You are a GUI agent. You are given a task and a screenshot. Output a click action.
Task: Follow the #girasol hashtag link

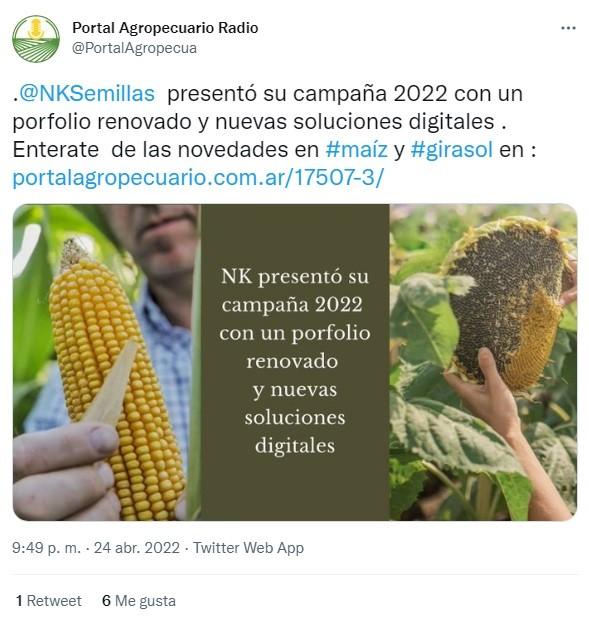tap(451, 150)
